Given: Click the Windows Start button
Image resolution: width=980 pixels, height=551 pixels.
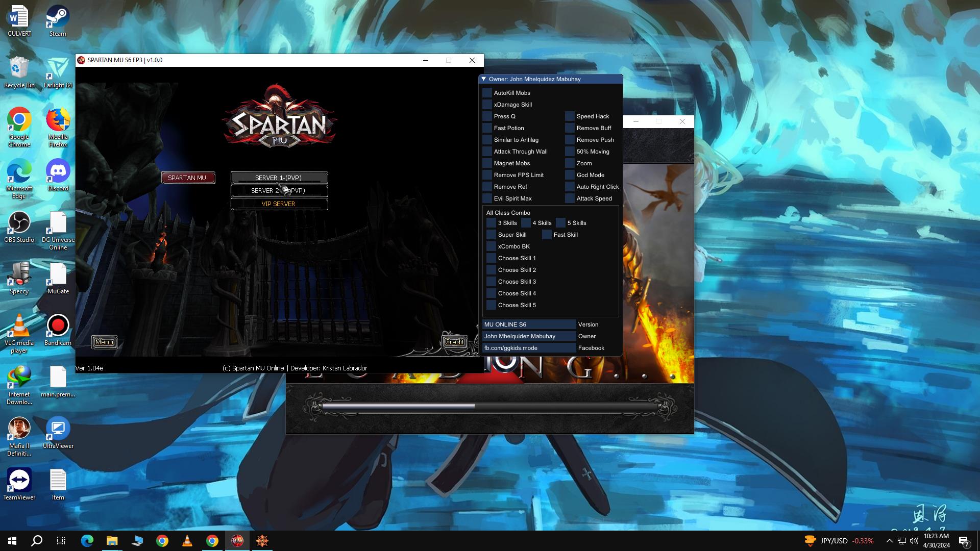Looking at the screenshot, I should 12,541.
